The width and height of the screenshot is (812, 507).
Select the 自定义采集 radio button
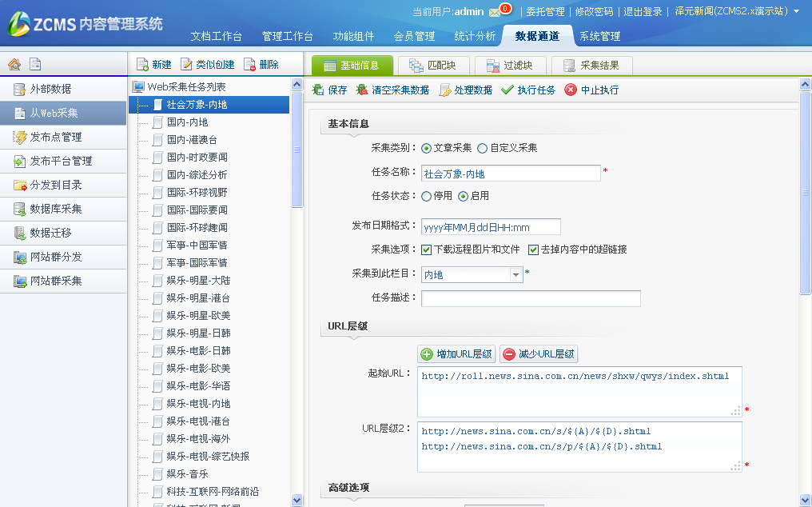[x=482, y=148]
